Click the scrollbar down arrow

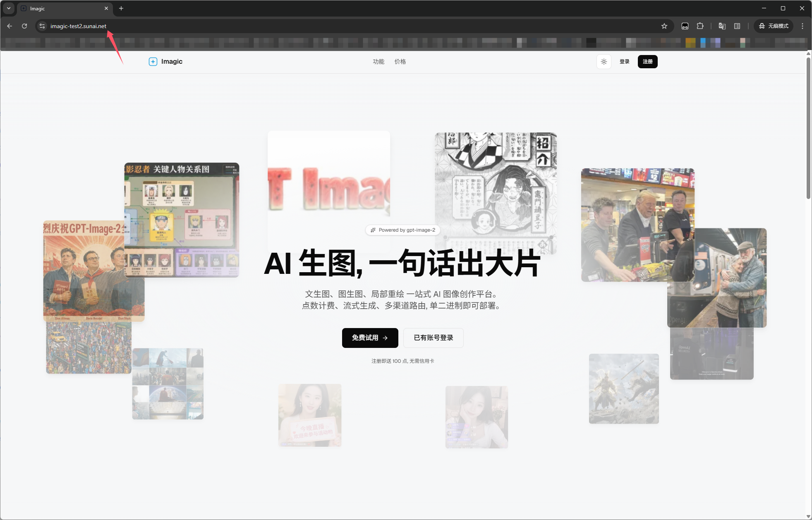808,517
